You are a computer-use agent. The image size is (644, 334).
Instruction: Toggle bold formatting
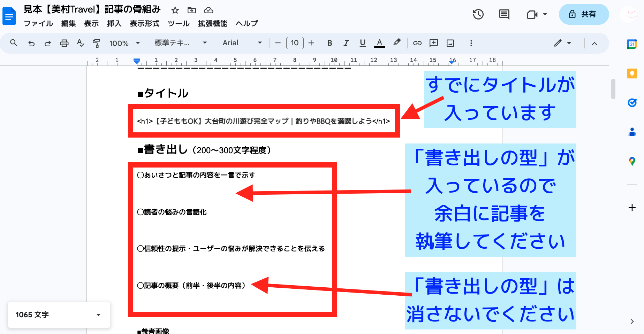coord(329,43)
